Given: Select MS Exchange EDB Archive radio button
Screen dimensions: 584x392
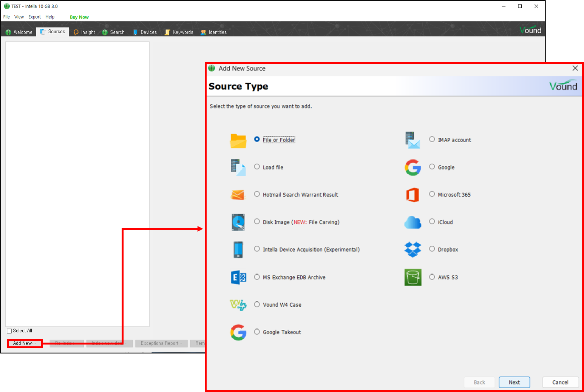Looking at the screenshot, I should tap(257, 277).
